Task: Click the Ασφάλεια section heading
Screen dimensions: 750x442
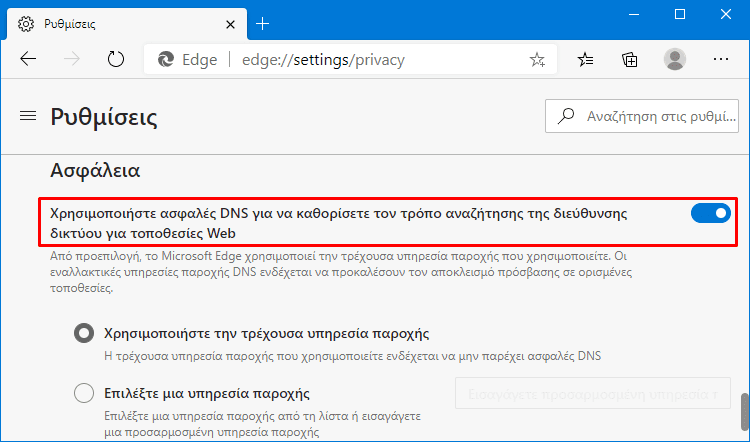Action: (95, 170)
